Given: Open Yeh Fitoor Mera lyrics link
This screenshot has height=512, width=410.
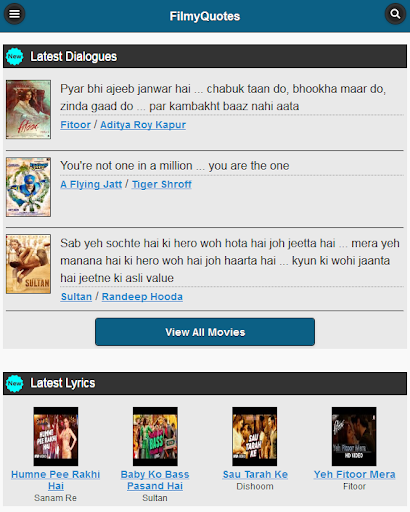Looking at the screenshot, I should point(354,474).
